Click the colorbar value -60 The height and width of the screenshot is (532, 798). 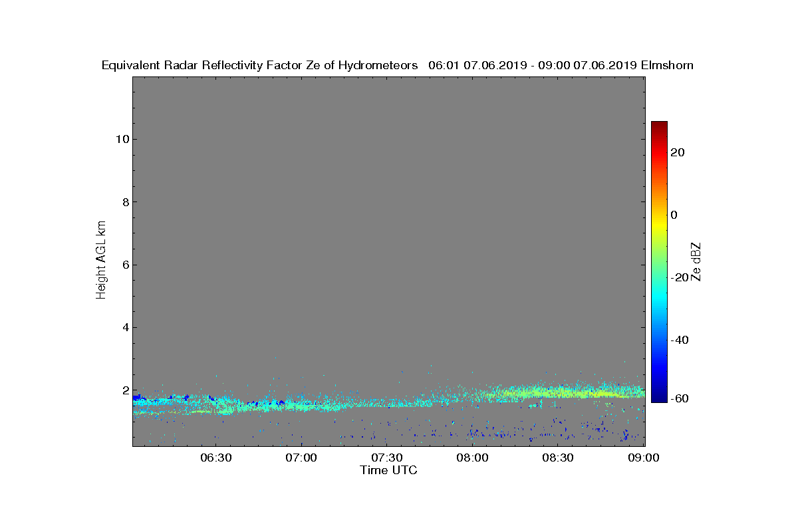click(x=679, y=398)
